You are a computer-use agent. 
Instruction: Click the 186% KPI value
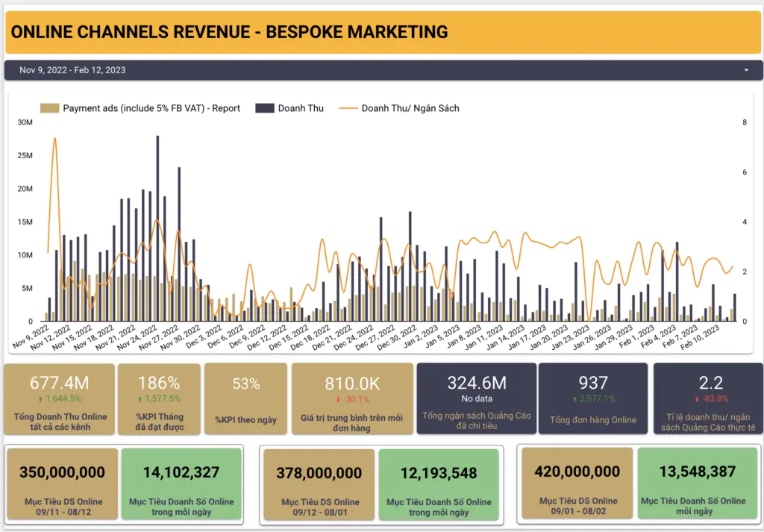coord(159,383)
